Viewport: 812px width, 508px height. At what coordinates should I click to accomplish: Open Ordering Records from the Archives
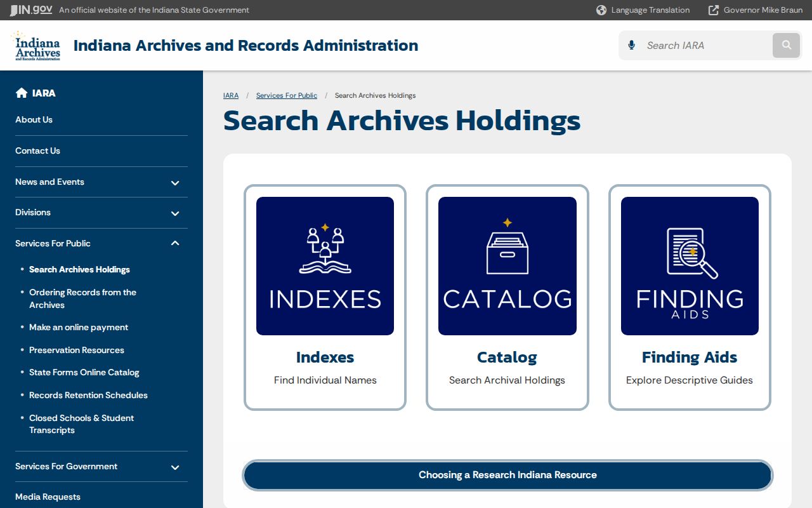pyautogui.click(x=82, y=298)
